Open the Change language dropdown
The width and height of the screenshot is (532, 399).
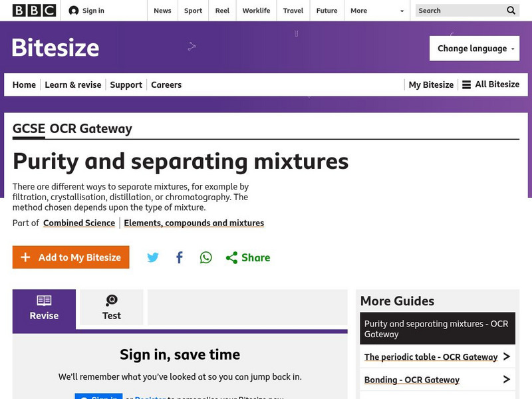click(x=474, y=48)
